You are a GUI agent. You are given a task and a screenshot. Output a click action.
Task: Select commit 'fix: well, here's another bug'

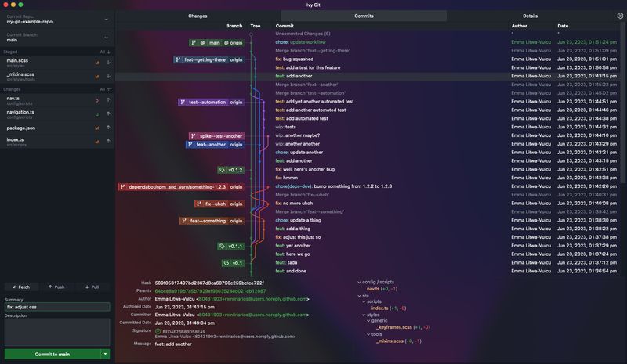368,169
